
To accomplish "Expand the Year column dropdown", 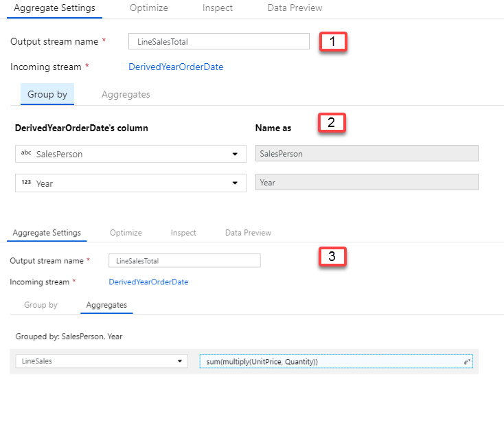I will tap(235, 183).
